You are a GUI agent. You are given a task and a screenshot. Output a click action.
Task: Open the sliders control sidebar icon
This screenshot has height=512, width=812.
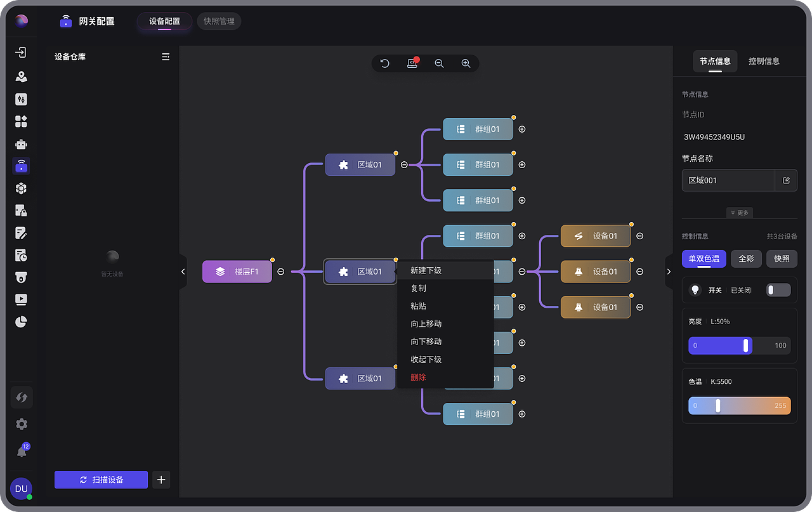click(22, 99)
